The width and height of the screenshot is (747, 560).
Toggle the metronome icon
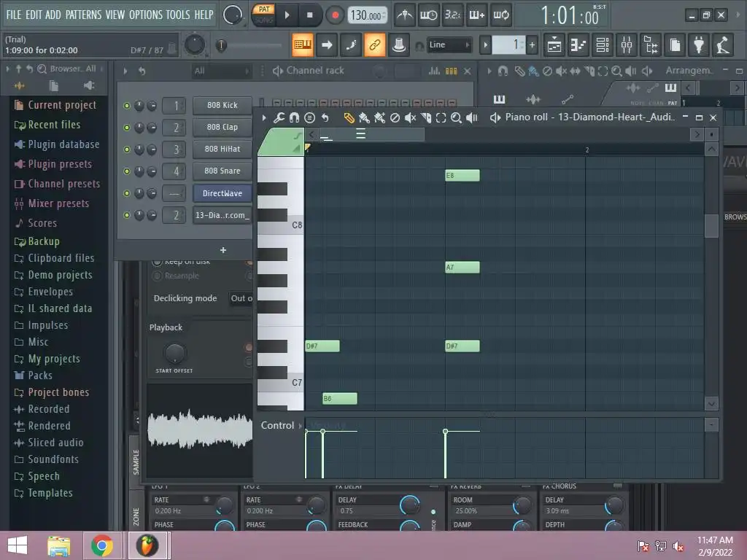coord(404,15)
